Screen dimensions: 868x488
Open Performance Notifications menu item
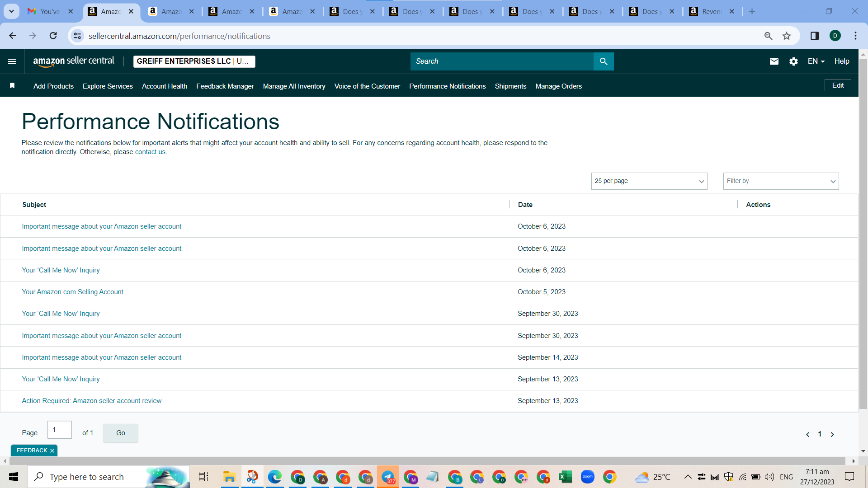pos(448,86)
